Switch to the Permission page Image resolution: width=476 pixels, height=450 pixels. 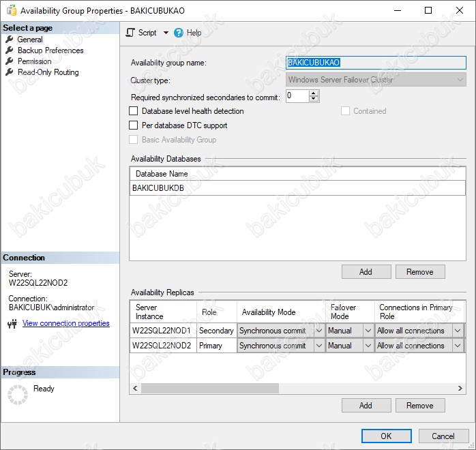tap(34, 61)
